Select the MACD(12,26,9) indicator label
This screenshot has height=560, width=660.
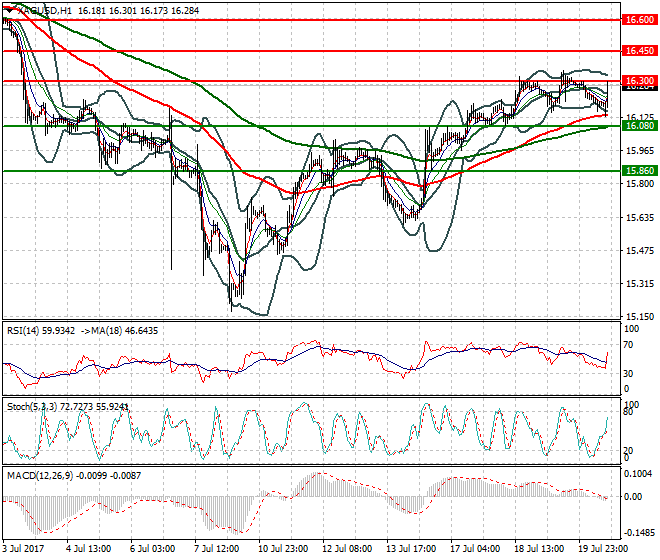click(40, 476)
